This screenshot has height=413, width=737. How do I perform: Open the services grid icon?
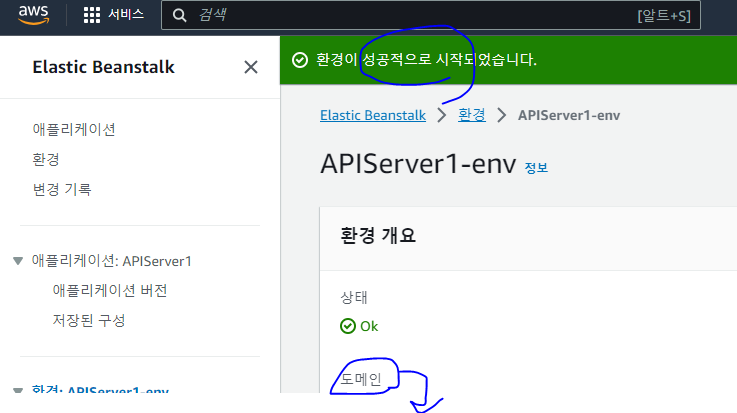[92, 15]
